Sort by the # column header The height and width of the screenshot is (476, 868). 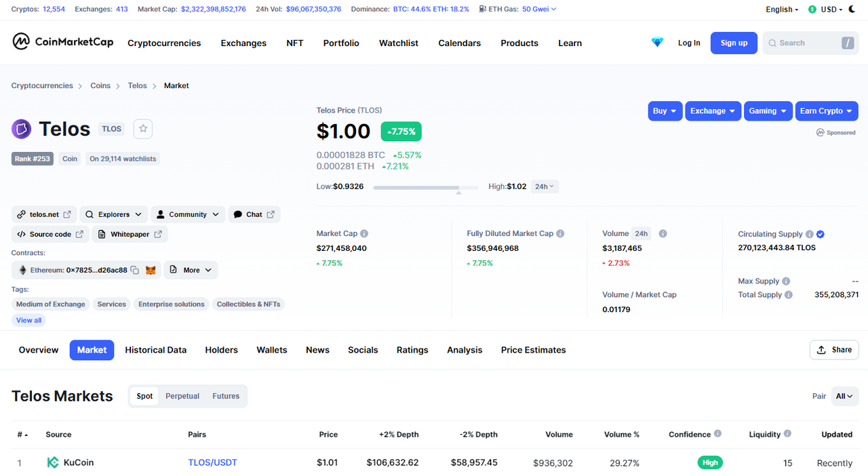[23, 435]
